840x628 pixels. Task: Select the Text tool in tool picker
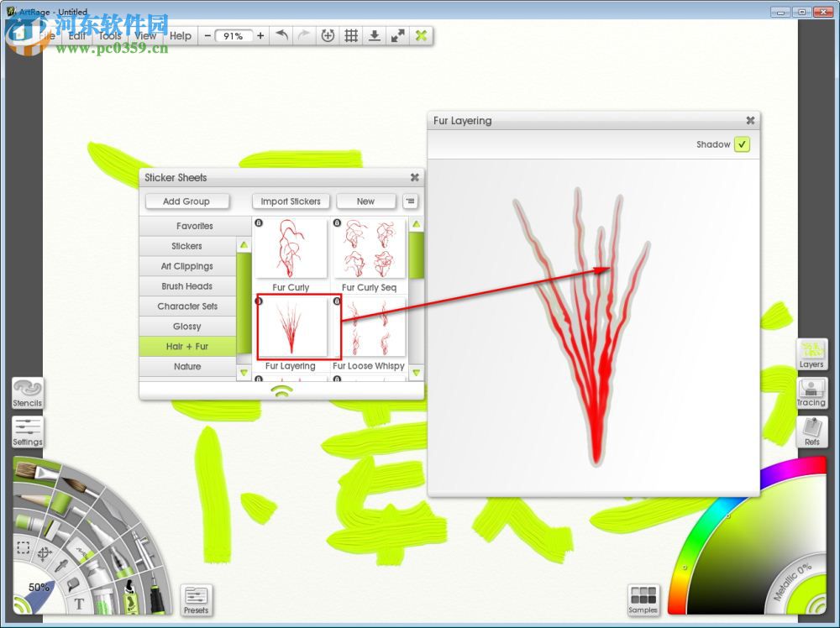tap(80, 603)
